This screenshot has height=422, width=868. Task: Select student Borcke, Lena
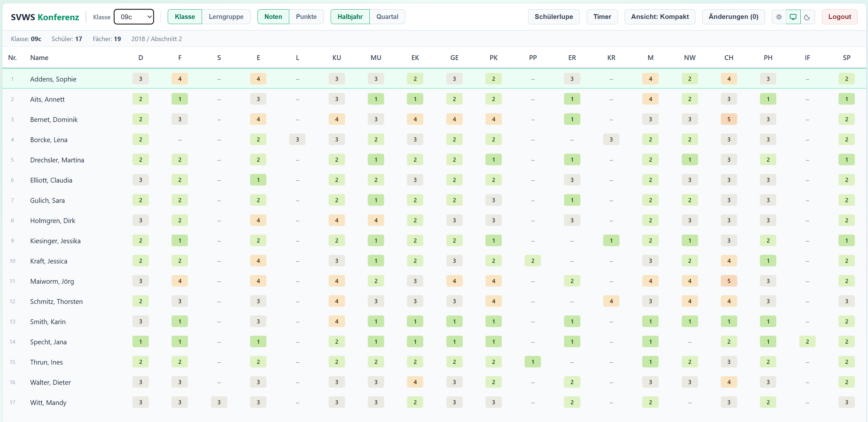point(48,140)
